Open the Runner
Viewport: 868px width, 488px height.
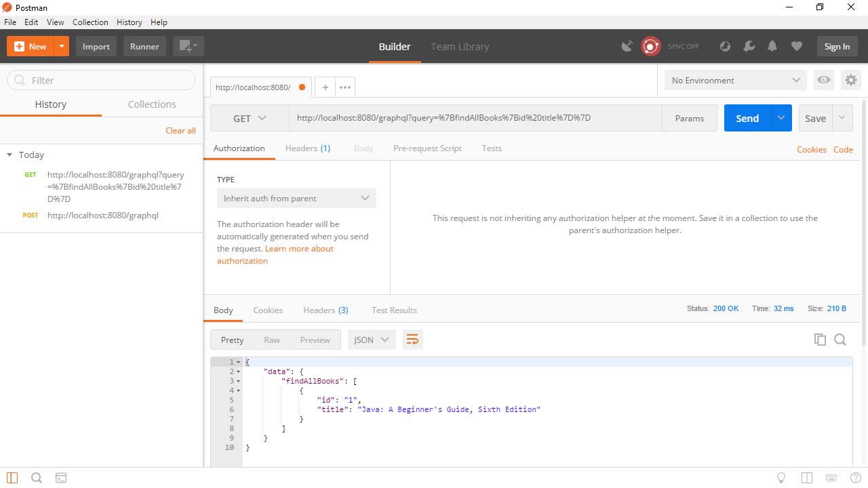click(144, 46)
